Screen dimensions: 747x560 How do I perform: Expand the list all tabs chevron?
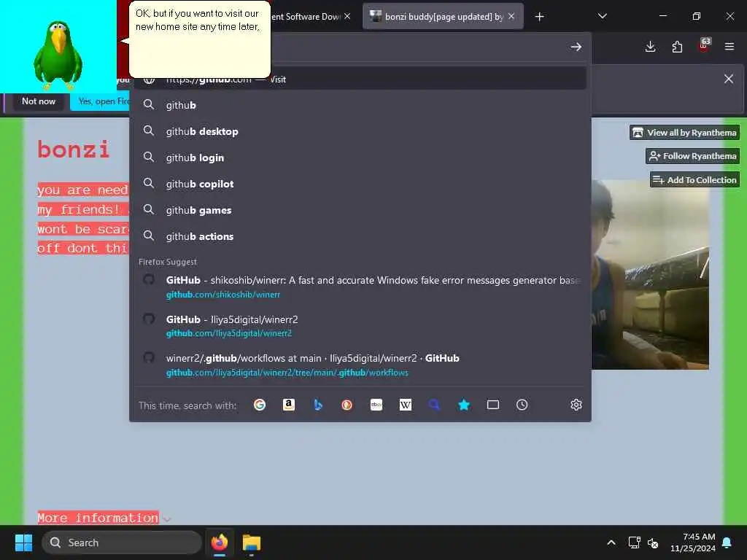(x=602, y=16)
